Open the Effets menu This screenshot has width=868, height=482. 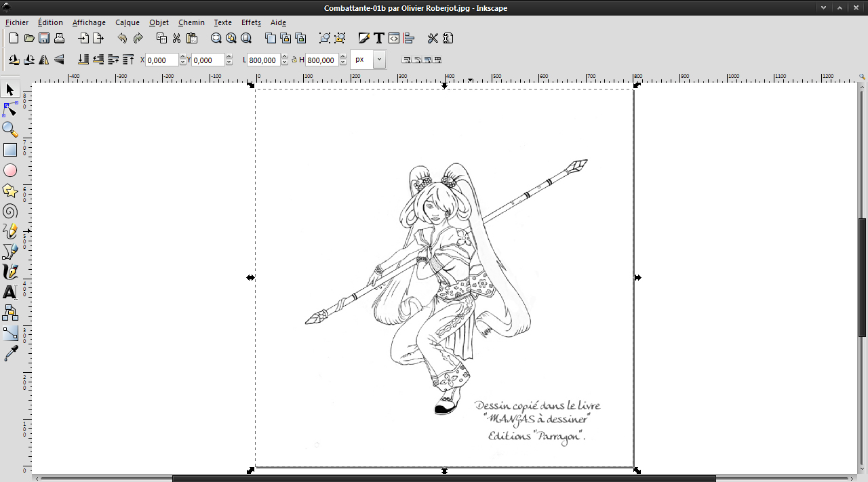251,22
